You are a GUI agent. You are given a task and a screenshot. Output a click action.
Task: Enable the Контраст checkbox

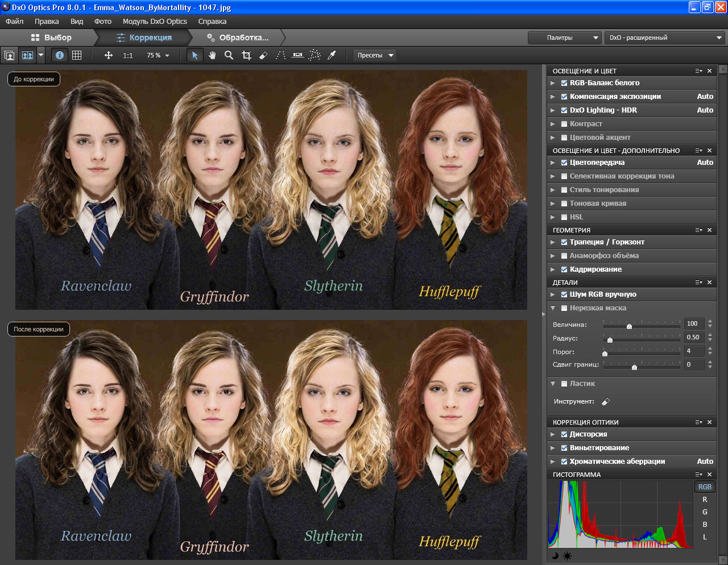pos(564,124)
